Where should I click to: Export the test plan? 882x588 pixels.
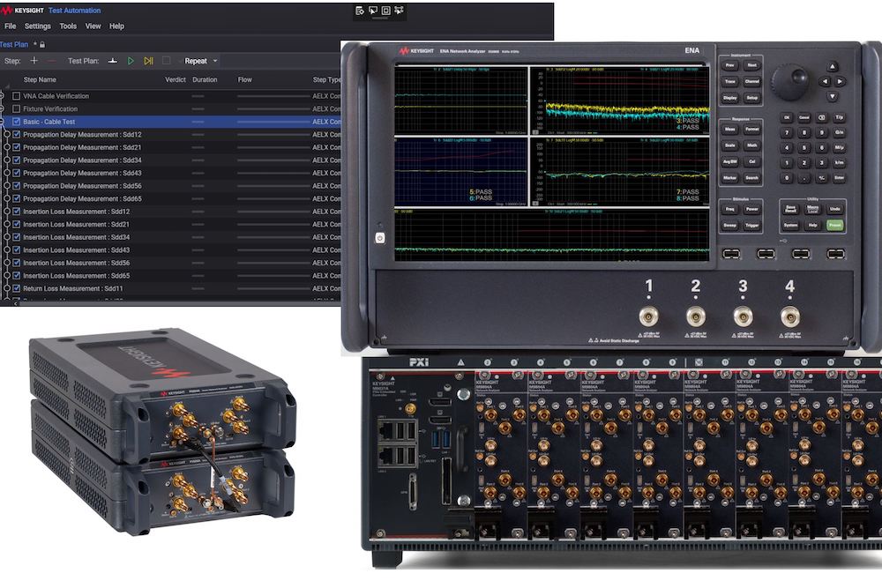click(x=113, y=61)
